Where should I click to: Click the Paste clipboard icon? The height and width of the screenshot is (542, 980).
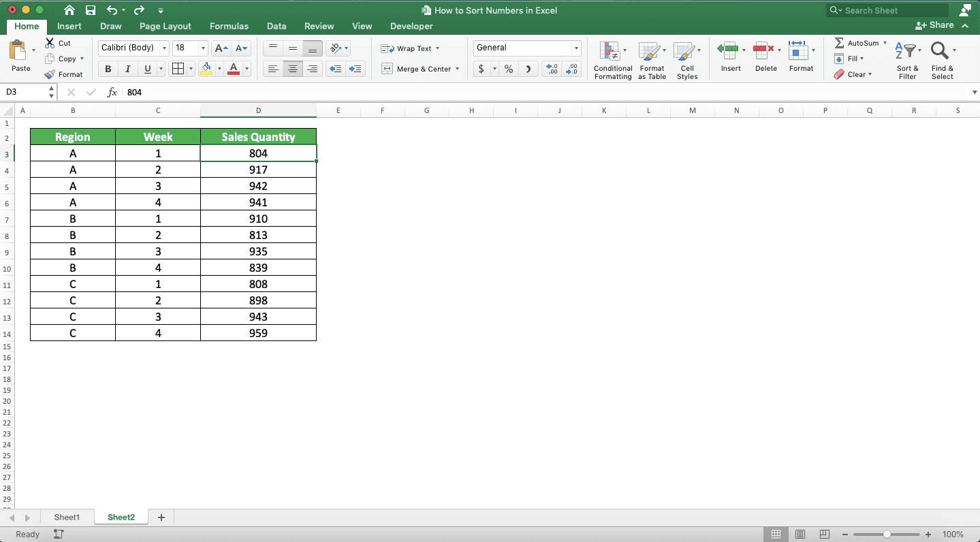[18, 51]
